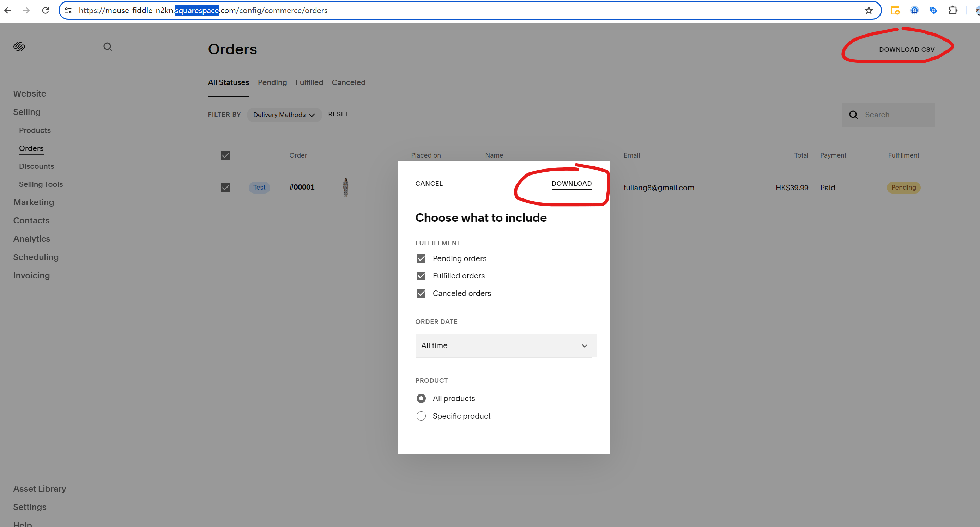Click the Squarespace logo icon
Viewport: 980px width, 527px height.
point(19,47)
